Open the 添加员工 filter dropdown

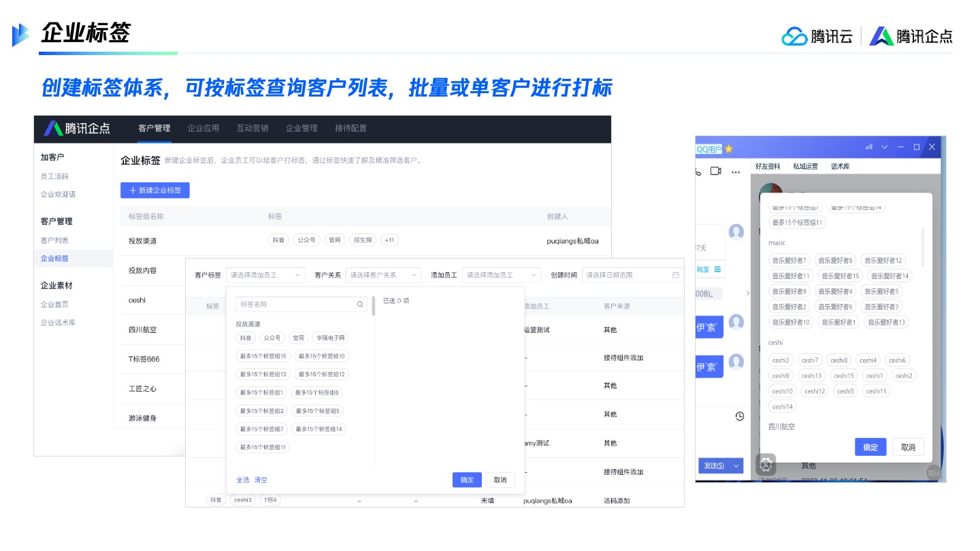pos(502,275)
